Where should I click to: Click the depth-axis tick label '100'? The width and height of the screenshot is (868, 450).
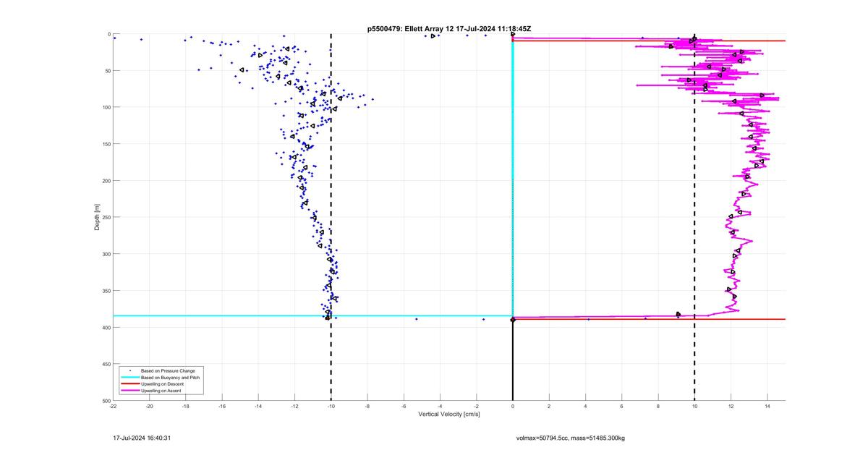pos(106,107)
